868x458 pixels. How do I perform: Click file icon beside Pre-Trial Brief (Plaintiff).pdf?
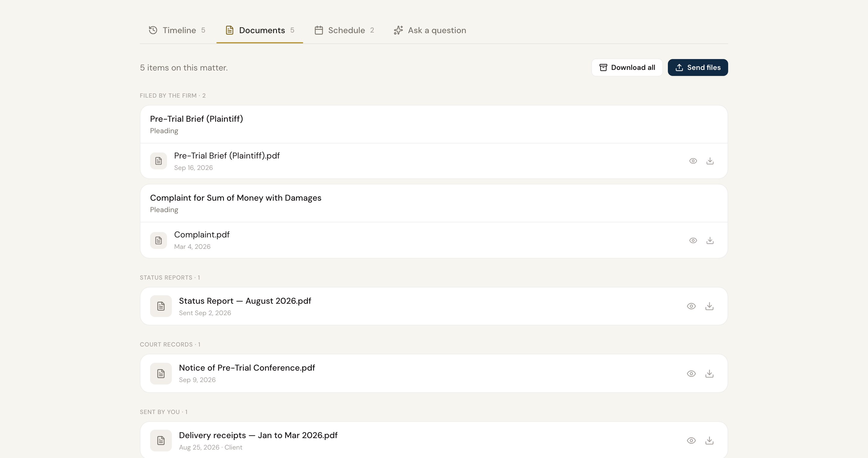[158, 161]
